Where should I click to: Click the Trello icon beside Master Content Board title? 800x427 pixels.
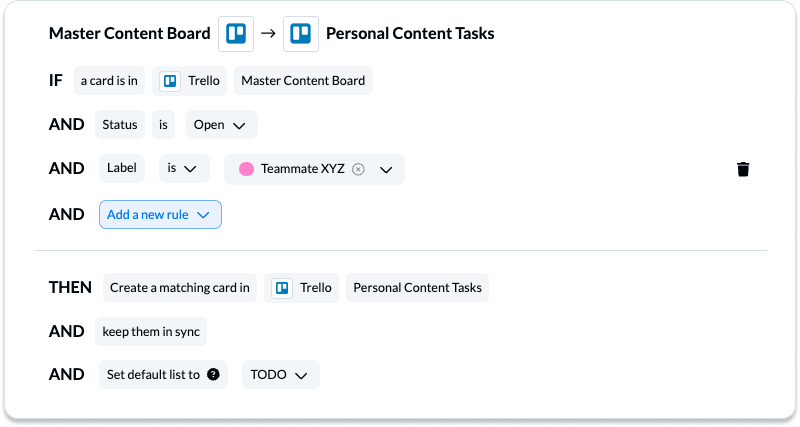coord(236,34)
